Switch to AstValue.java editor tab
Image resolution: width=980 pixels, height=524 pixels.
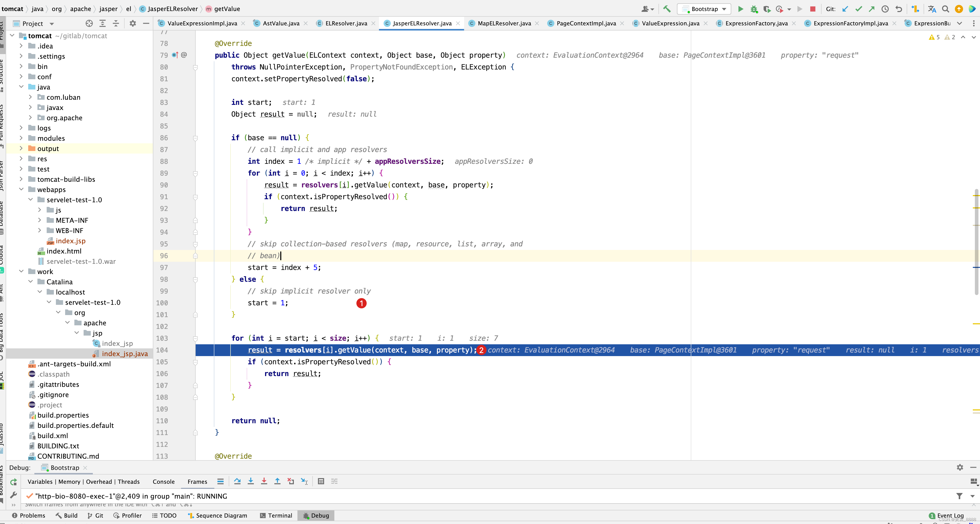(x=281, y=24)
